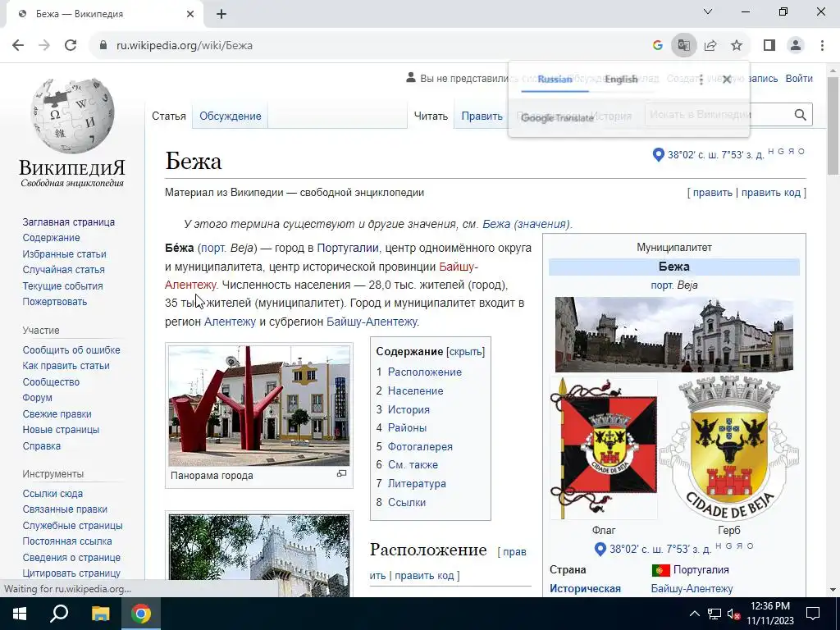This screenshot has width=840, height=630.
Task: Enlarge the Панорама города image icon
Action: pos(341,473)
